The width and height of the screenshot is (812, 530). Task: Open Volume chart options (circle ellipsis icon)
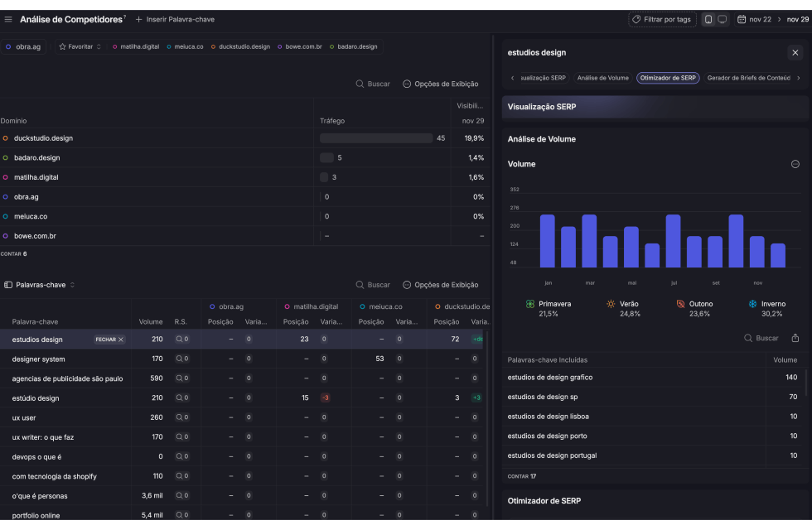click(795, 164)
